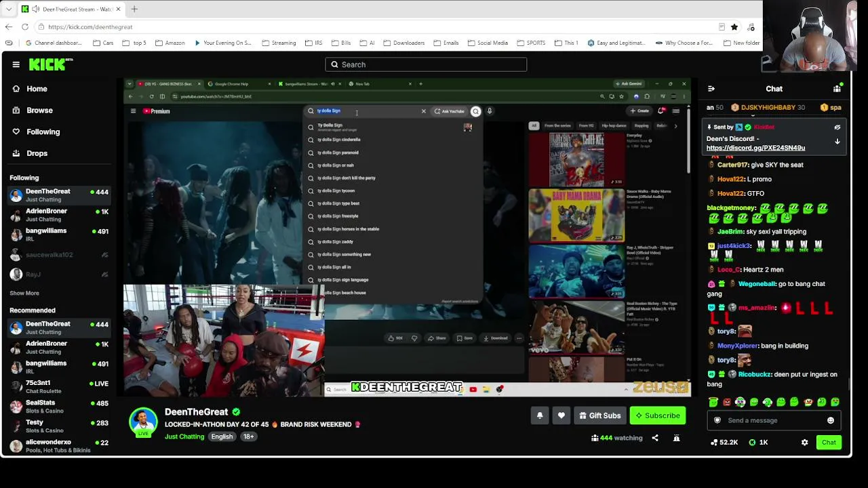Viewport: 868px width, 488px height.
Task: Share the DeenTheGreat stream
Action: pyautogui.click(x=655, y=438)
